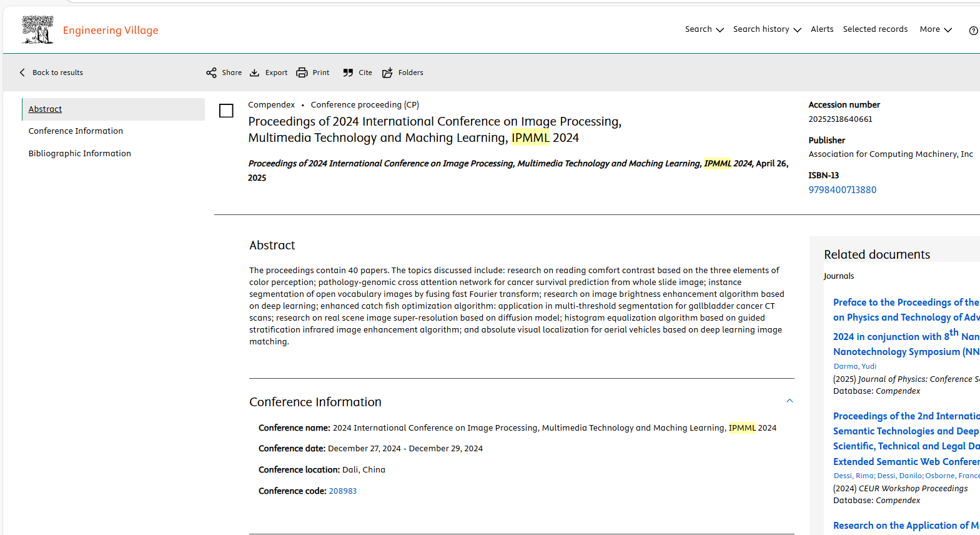Click the accession number 20252518640661
Viewport: 980px width, 535px height.
click(840, 119)
